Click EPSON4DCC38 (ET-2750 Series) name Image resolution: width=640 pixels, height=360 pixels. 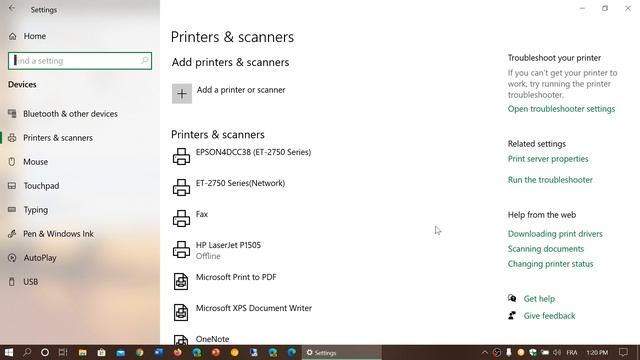[253, 152]
